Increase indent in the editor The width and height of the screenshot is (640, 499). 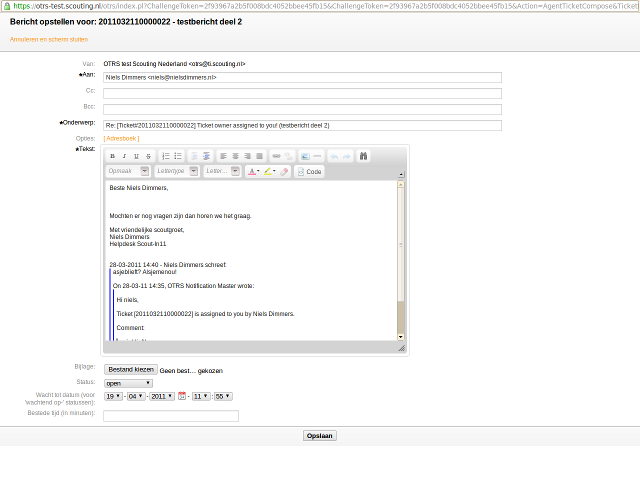click(207, 156)
